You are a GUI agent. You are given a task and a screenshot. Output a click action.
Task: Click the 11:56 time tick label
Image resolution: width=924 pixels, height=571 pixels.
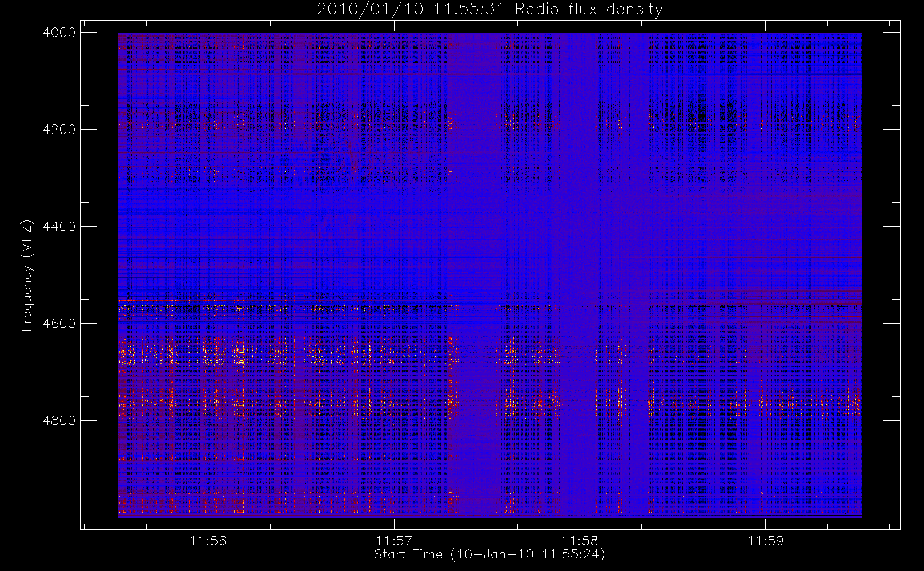click(208, 541)
